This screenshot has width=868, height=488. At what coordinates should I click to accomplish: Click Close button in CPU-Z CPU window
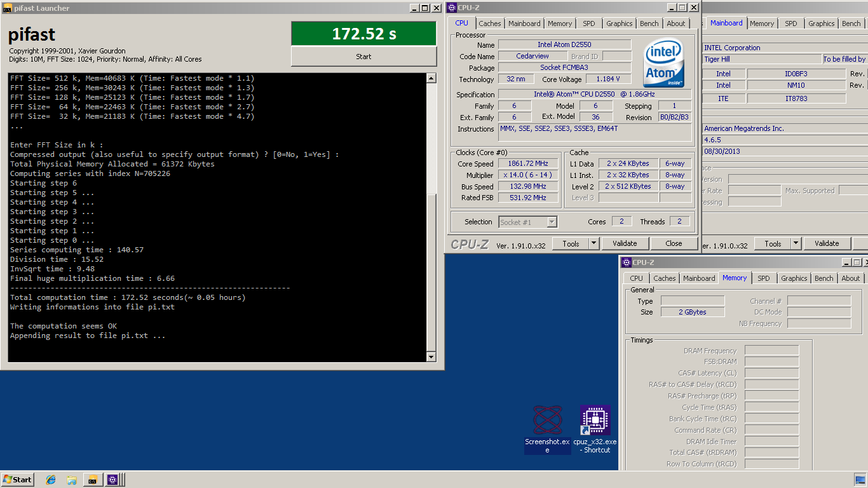674,243
